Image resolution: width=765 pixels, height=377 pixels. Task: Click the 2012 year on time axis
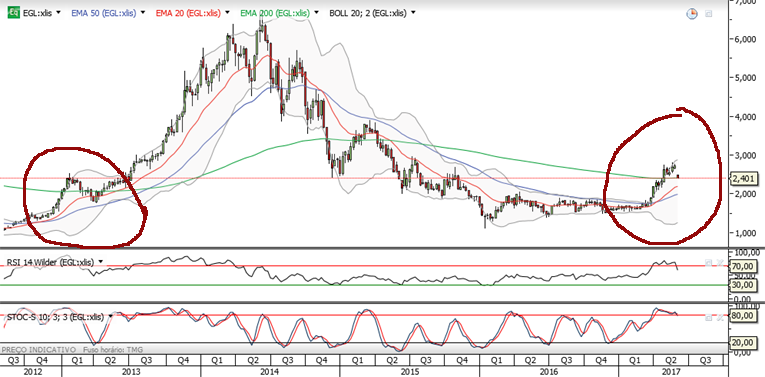click(x=32, y=372)
